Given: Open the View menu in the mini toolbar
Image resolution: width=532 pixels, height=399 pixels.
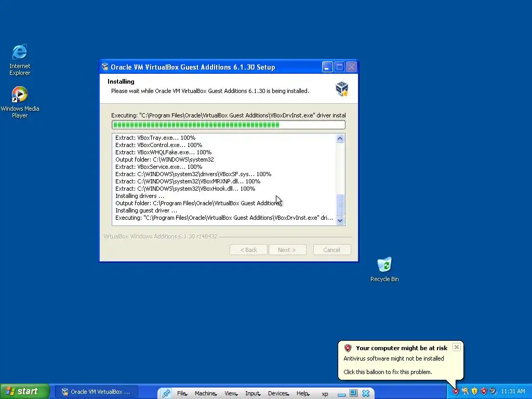Looking at the screenshot, I should click(231, 393).
